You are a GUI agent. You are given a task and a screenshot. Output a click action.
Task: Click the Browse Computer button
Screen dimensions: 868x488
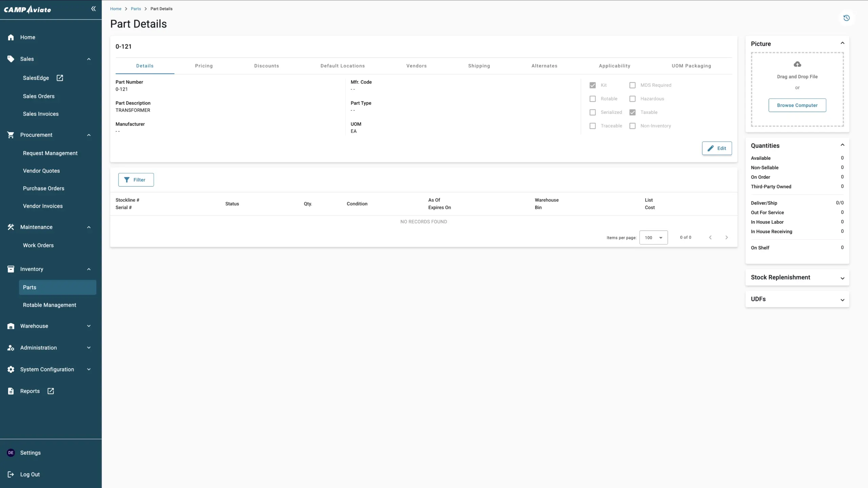click(797, 105)
